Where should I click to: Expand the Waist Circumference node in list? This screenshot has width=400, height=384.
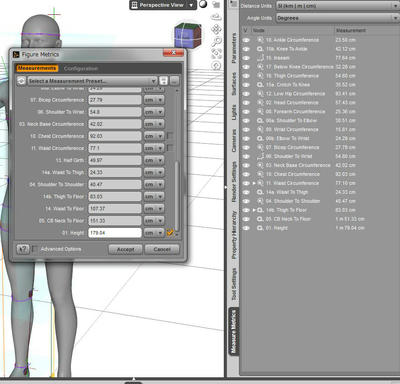pyautogui.click(x=254, y=183)
